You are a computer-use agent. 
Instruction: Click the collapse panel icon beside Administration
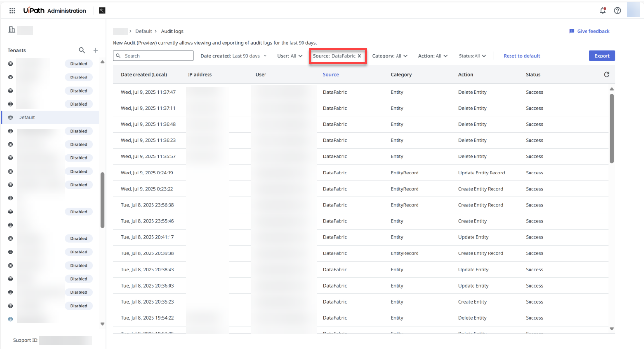click(102, 10)
